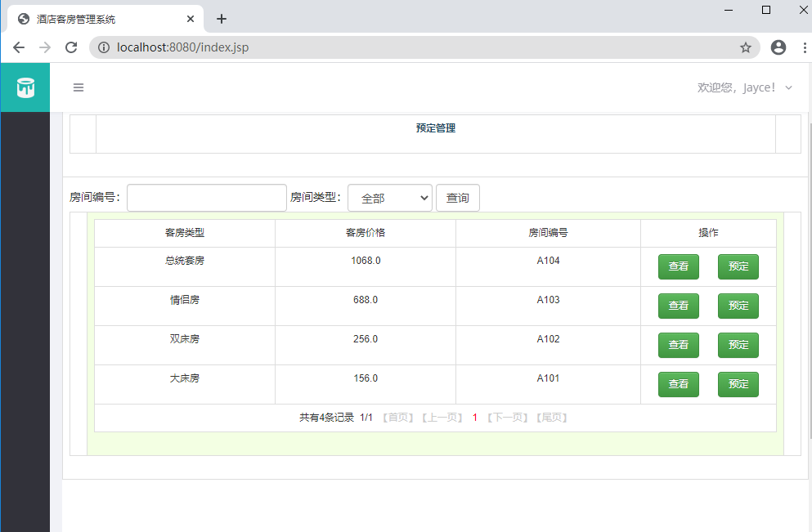This screenshot has width=812, height=532.
Task: Click 查看 for room A101
Action: [679, 385]
